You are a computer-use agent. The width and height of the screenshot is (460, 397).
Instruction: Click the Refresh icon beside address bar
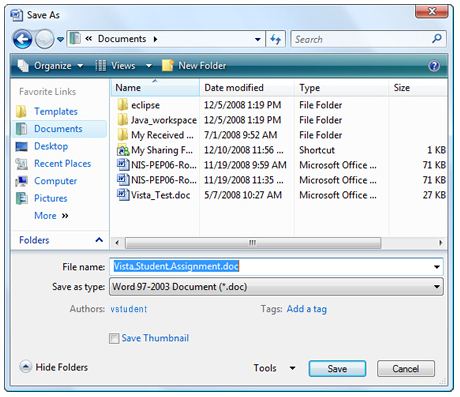275,39
